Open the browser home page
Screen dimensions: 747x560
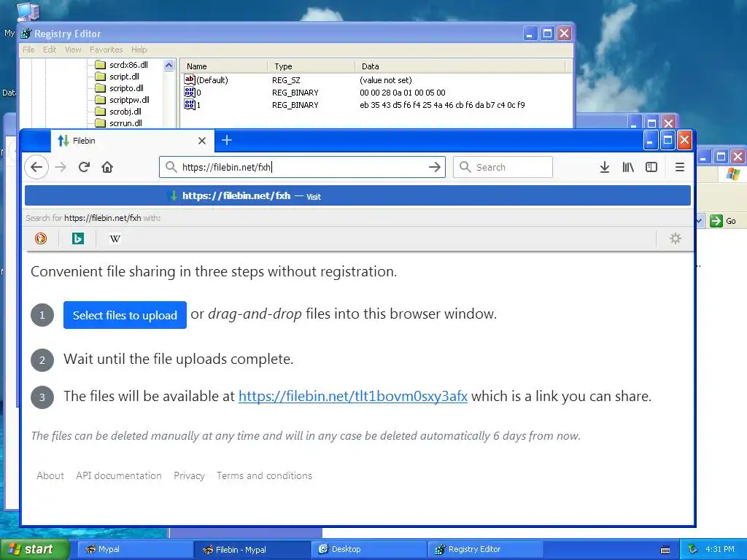point(107,167)
